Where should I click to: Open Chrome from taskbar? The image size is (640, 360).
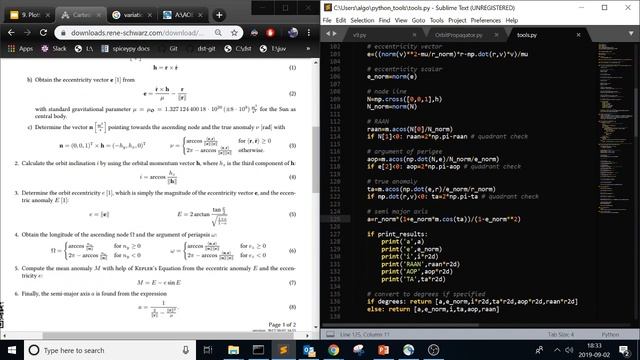[333, 350]
